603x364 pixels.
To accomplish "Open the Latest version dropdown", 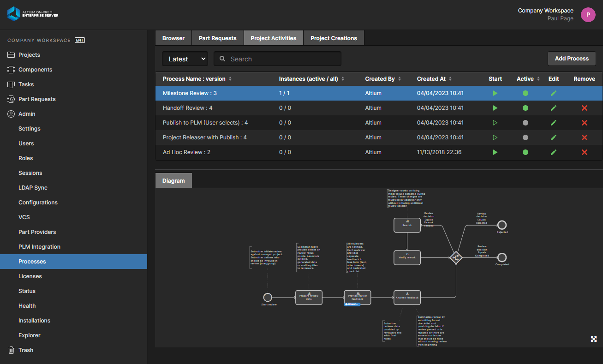I will (x=185, y=59).
